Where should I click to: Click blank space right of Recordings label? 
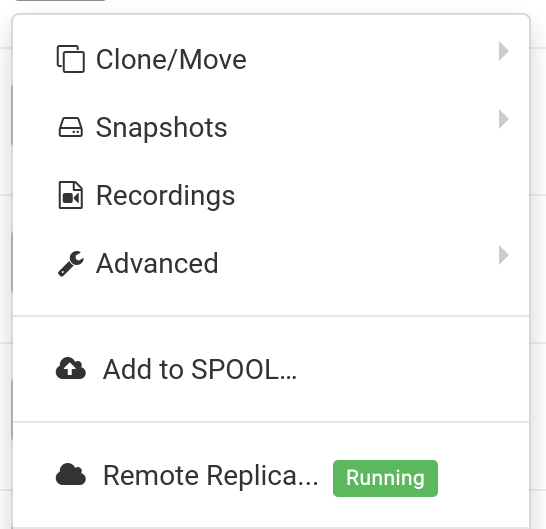pos(366,195)
